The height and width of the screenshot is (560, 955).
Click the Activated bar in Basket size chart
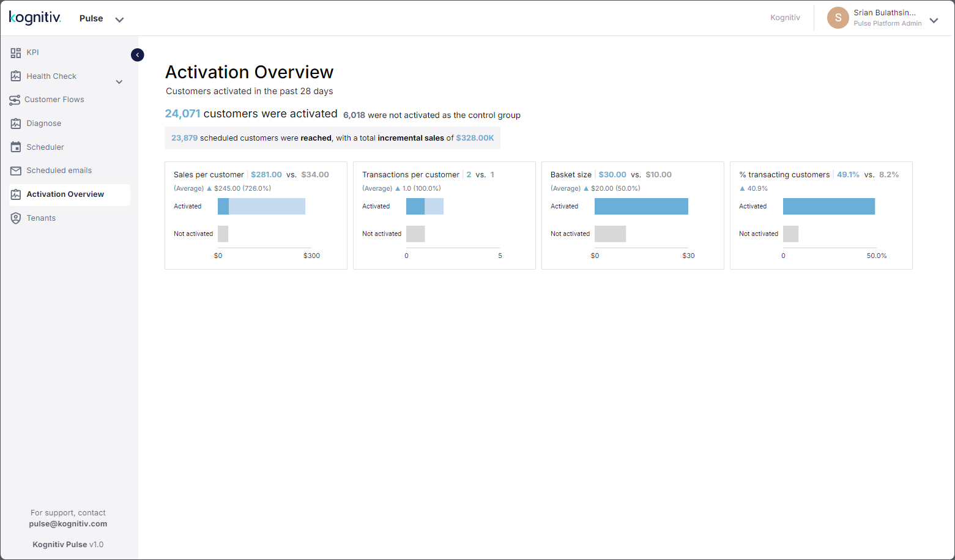point(641,206)
